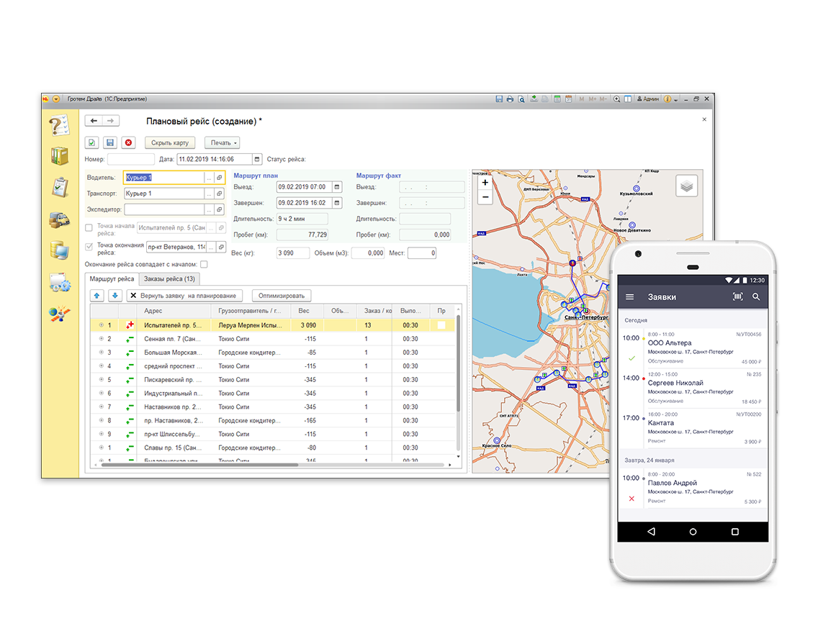Open the calendar icon in title bar

[x=568, y=99]
